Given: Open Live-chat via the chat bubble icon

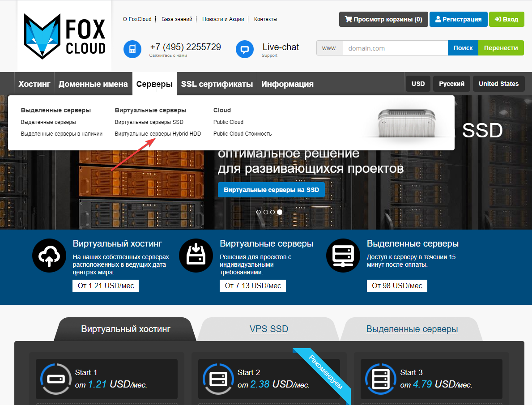Looking at the screenshot, I should [x=245, y=49].
